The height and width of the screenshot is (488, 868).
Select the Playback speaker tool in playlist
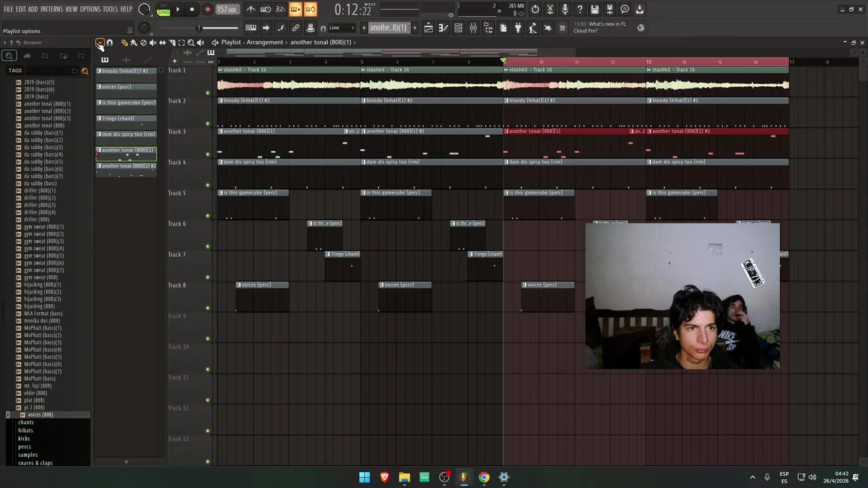pos(200,43)
